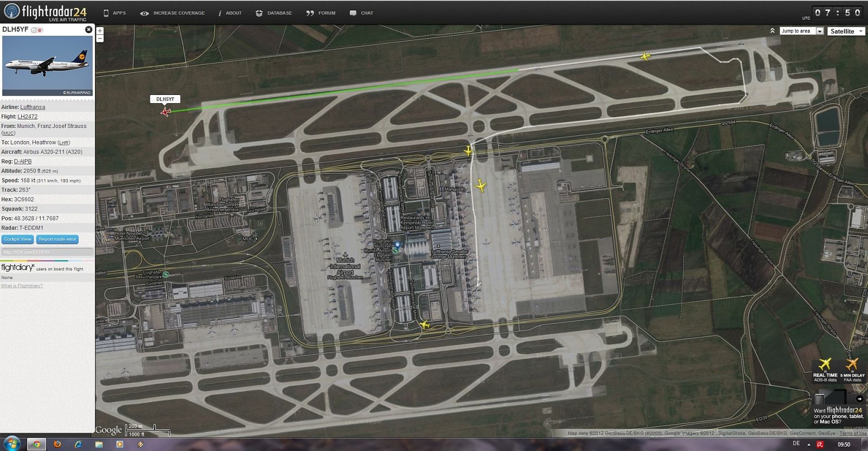Click the arrow on the mobile app promo
Image resolution: width=868 pixels, height=451 pixels.
[860, 399]
